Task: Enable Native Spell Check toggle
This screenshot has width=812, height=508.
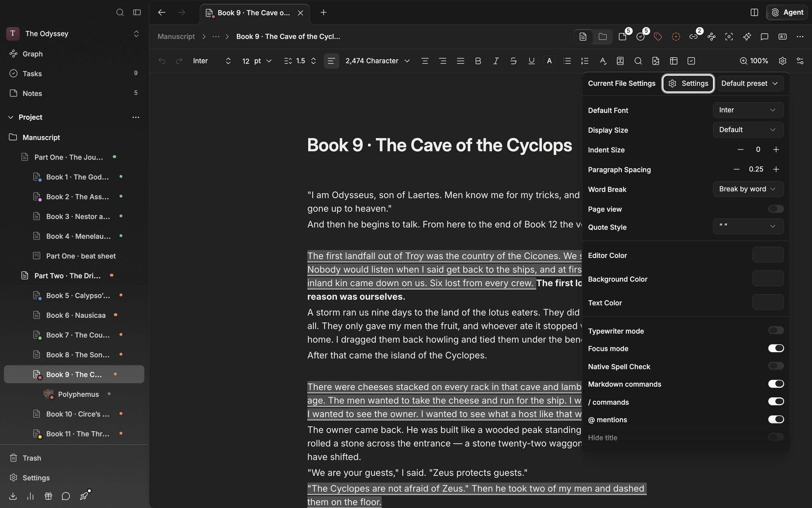Action: (x=776, y=365)
